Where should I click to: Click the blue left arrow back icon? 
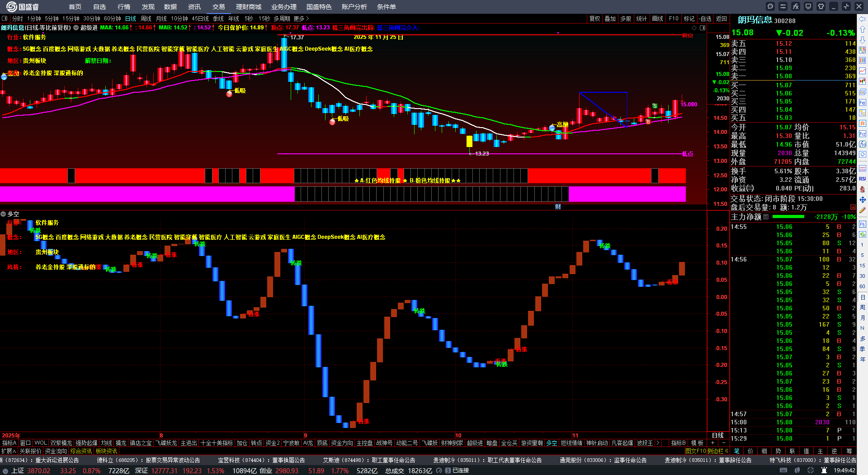pos(863,19)
